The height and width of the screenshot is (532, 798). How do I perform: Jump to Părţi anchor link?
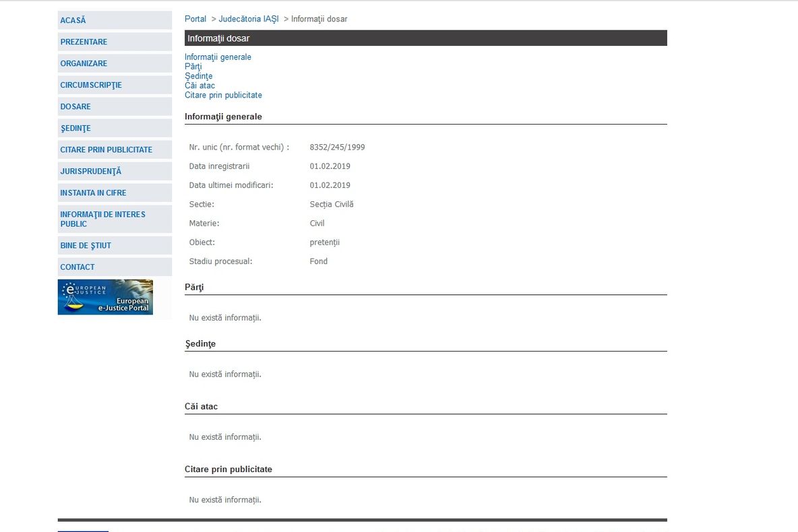tap(193, 67)
